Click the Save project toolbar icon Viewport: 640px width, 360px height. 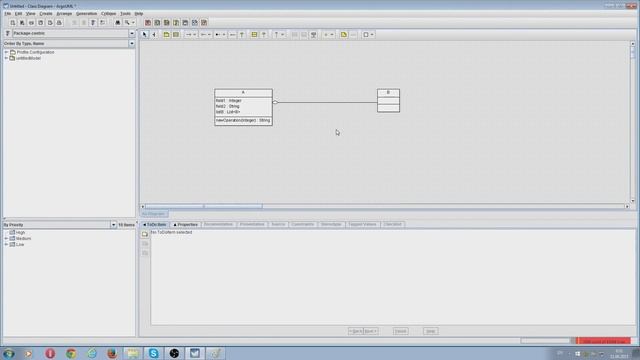point(31,23)
